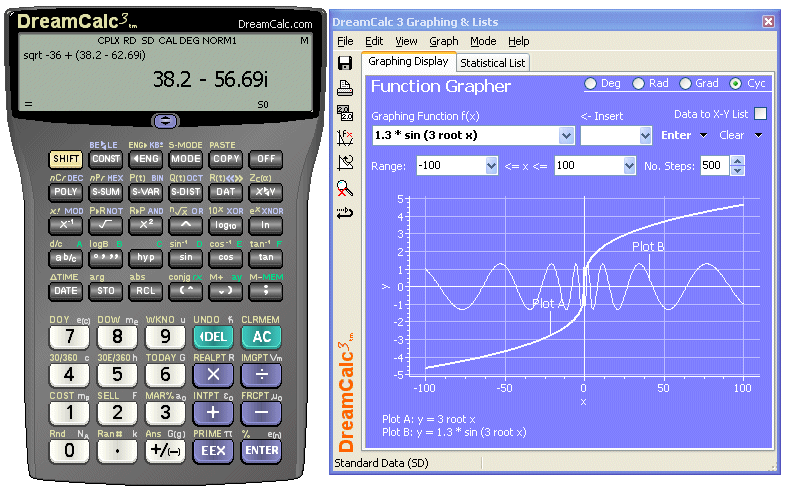
Task: Click the Clear button in Function Grapher
Action: pos(731,135)
